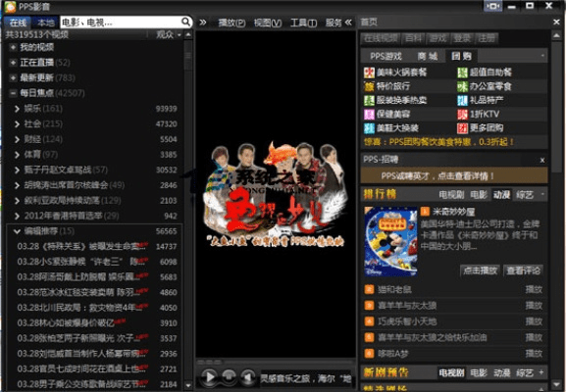The width and height of the screenshot is (566, 392).
Task: Expand the 我的视频 tree node
Action: coord(13,47)
